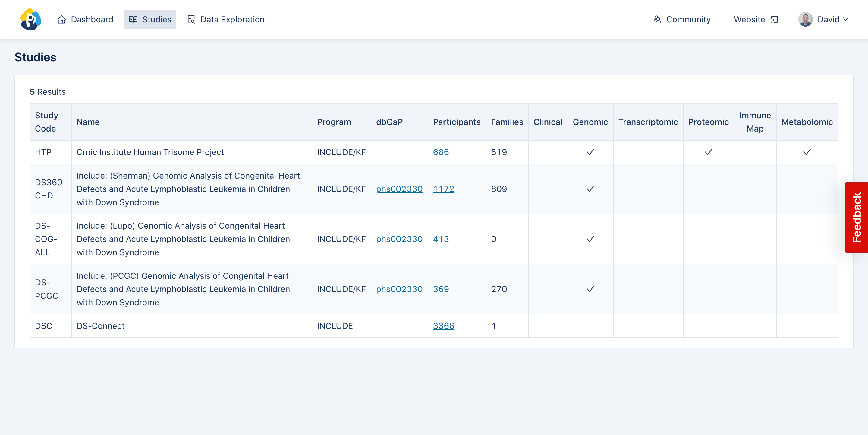
Task: Open the Studies navigation tab
Action: [x=150, y=20]
